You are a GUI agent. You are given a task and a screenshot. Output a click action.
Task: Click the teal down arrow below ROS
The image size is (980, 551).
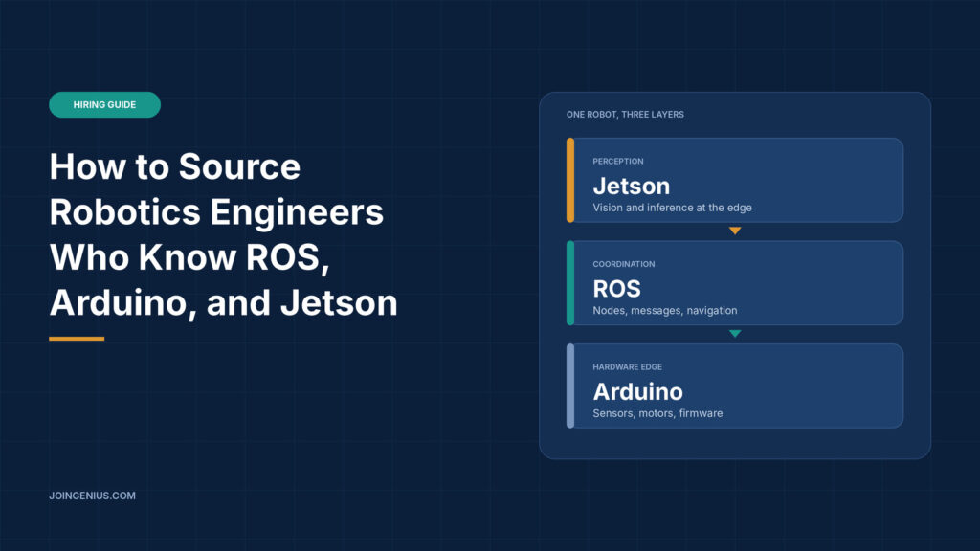[735, 334]
